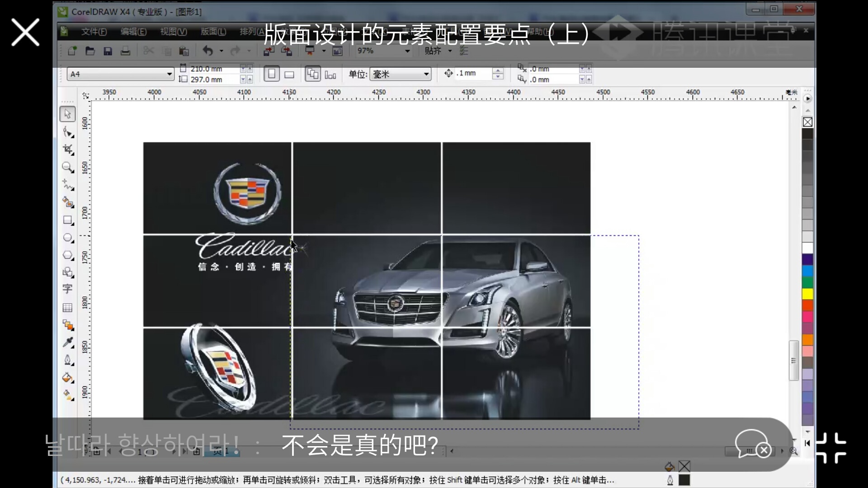Click the No Color swatch in palette
868x488 pixels.
pos(807,122)
